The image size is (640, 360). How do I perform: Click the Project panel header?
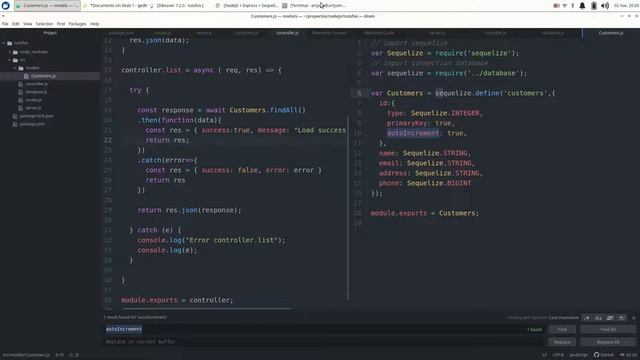(50, 33)
